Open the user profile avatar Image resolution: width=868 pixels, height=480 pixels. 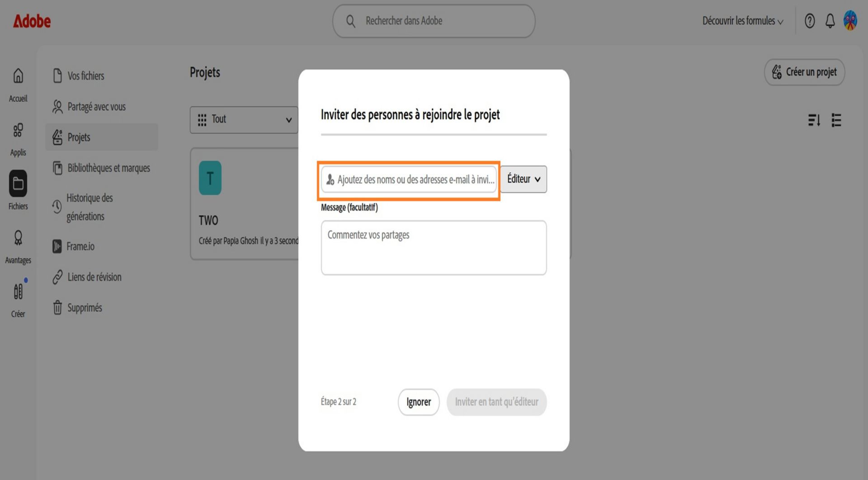point(850,21)
